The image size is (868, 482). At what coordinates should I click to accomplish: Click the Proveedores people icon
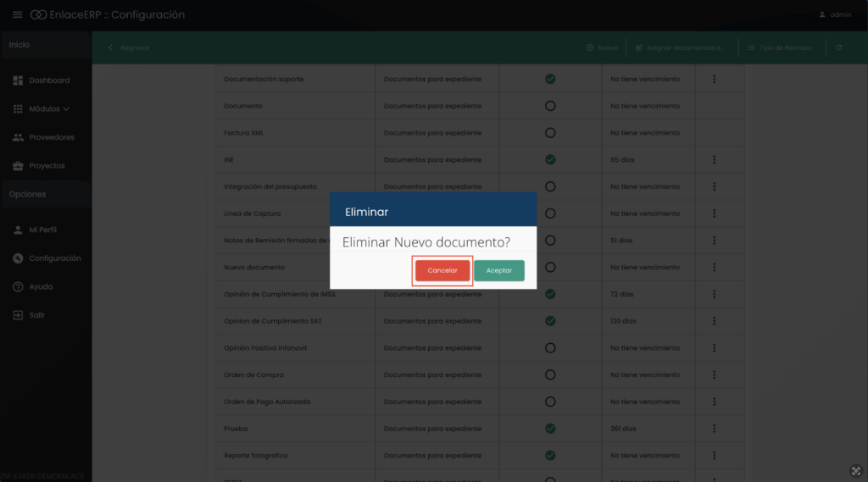coord(18,137)
